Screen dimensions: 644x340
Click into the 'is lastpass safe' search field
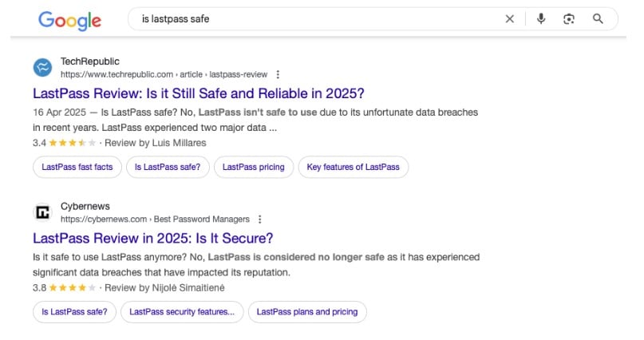pyautogui.click(x=316, y=19)
